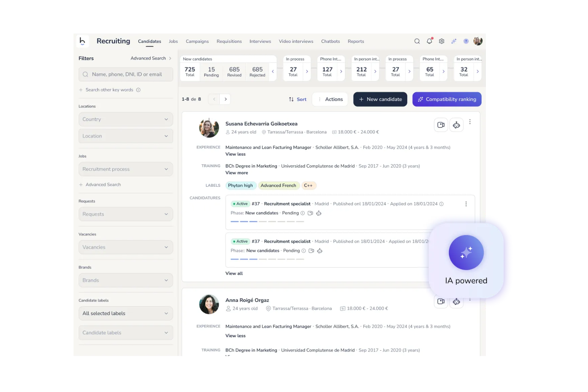Click Compatibility ranking button

(447, 99)
